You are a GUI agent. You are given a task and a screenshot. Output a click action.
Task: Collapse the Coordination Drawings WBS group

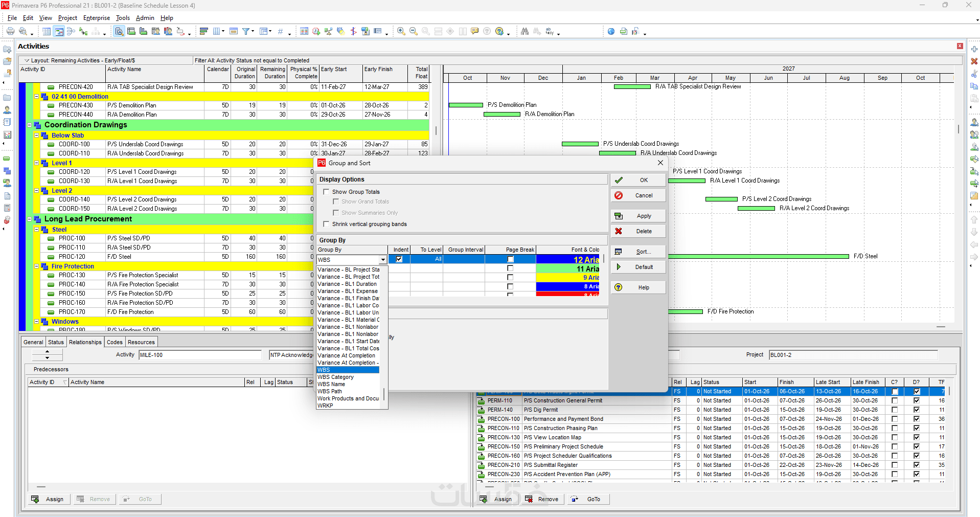pos(30,125)
